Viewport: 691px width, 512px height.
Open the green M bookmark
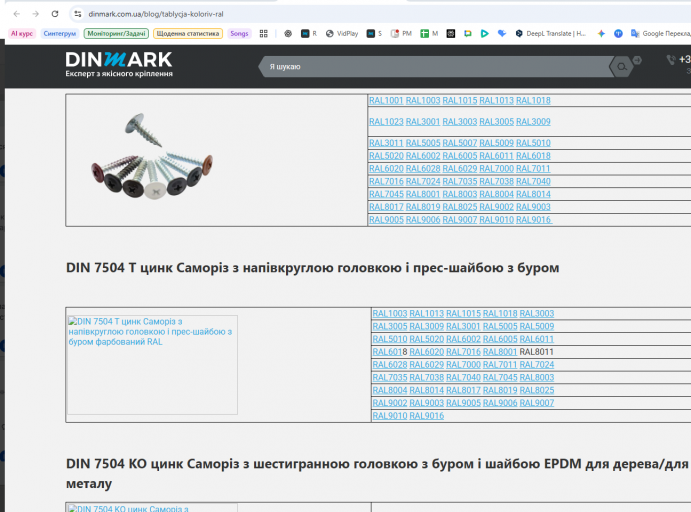click(x=429, y=33)
